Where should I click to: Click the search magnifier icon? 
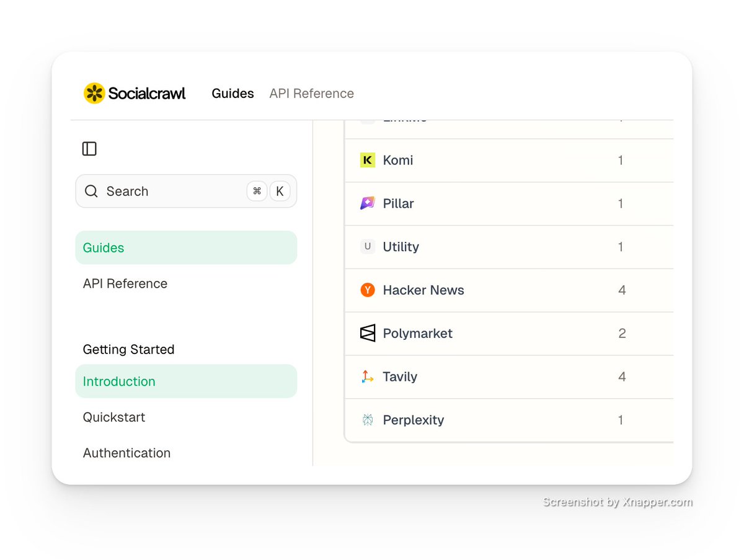pyautogui.click(x=91, y=191)
